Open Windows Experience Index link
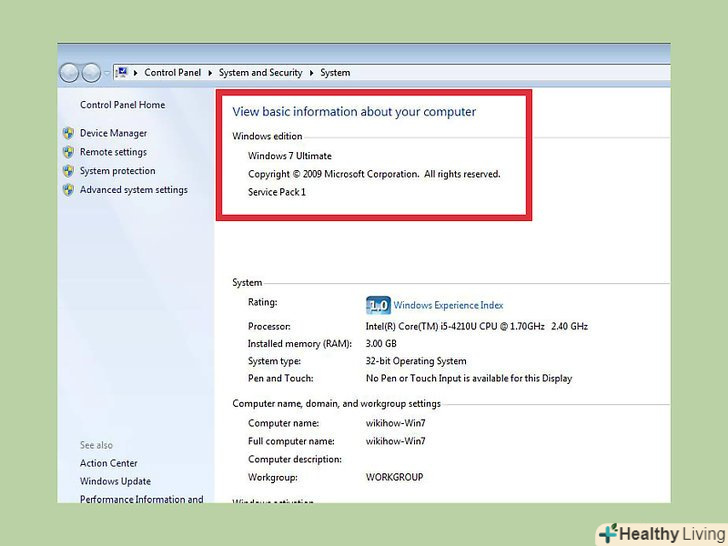The height and width of the screenshot is (546, 728). pyautogui.click(x=448, y=305)
